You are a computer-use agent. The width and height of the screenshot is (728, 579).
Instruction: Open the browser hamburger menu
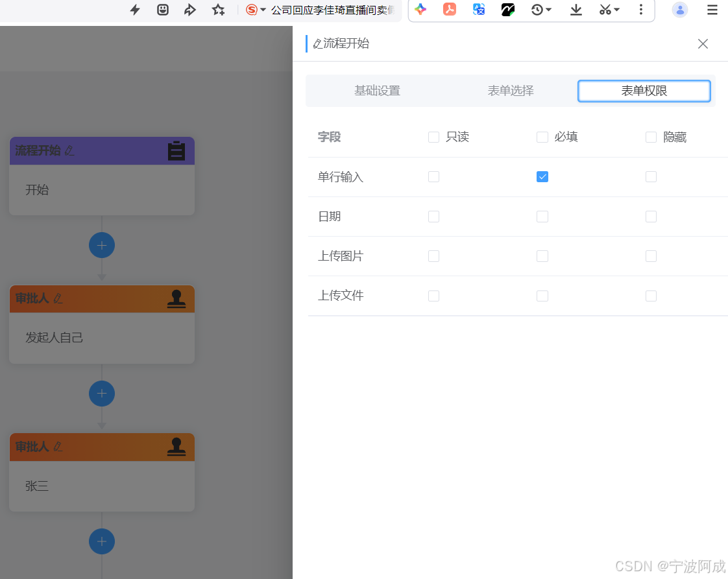pos(712,9)
